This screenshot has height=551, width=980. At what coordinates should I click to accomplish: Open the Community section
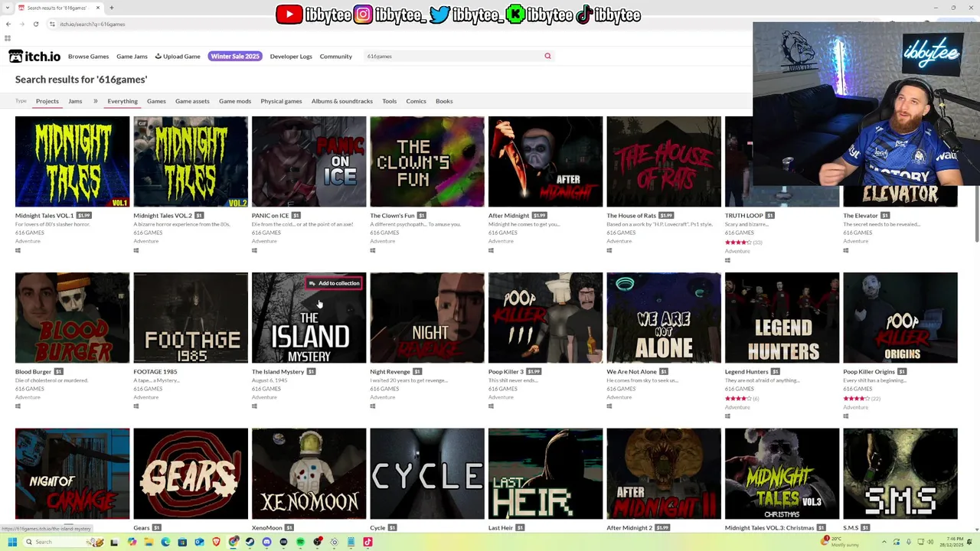coord(336,56)
